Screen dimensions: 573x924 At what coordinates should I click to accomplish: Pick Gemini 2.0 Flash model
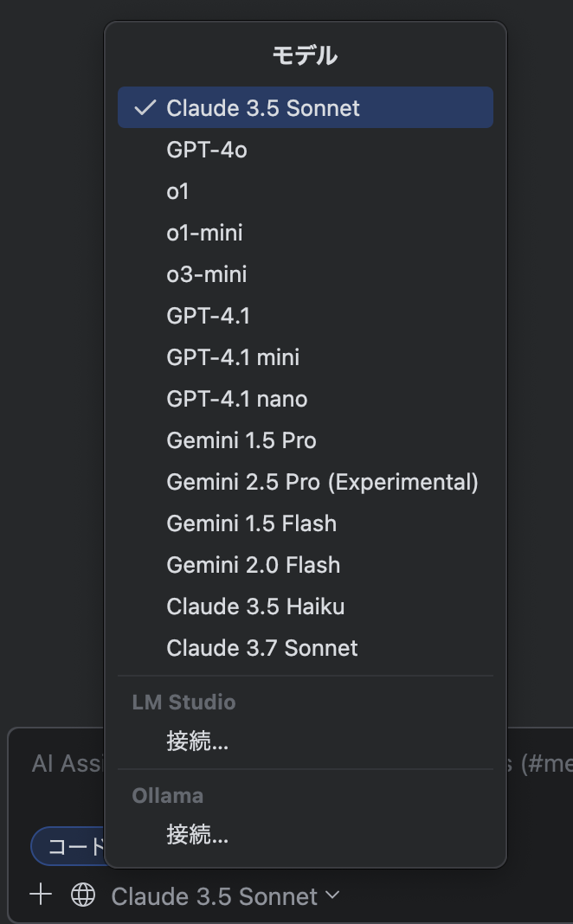coord(306,565)
